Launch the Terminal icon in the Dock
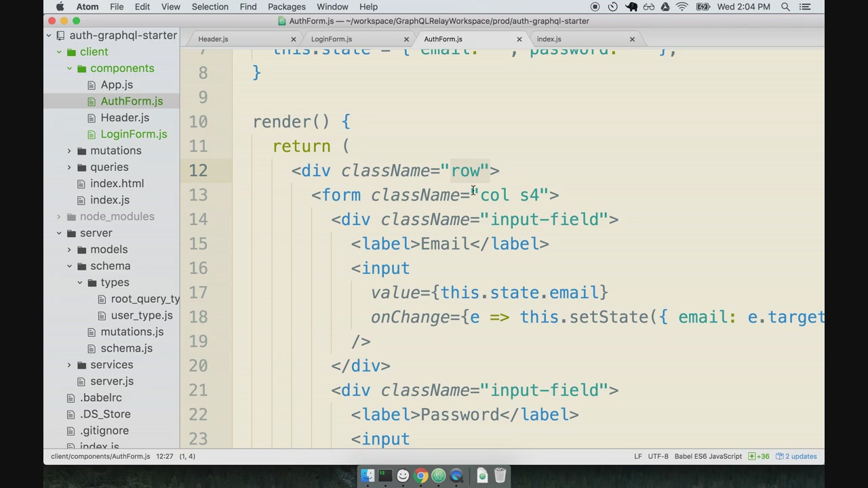Image resolution: width=868 pixels, height=488 pixels. (x=384, y=476)
